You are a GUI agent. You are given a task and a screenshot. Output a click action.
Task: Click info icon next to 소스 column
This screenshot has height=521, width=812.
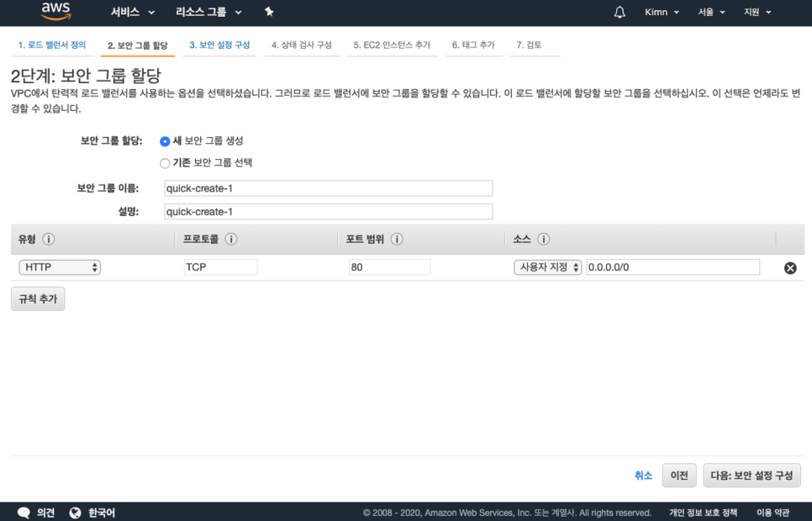543,239
